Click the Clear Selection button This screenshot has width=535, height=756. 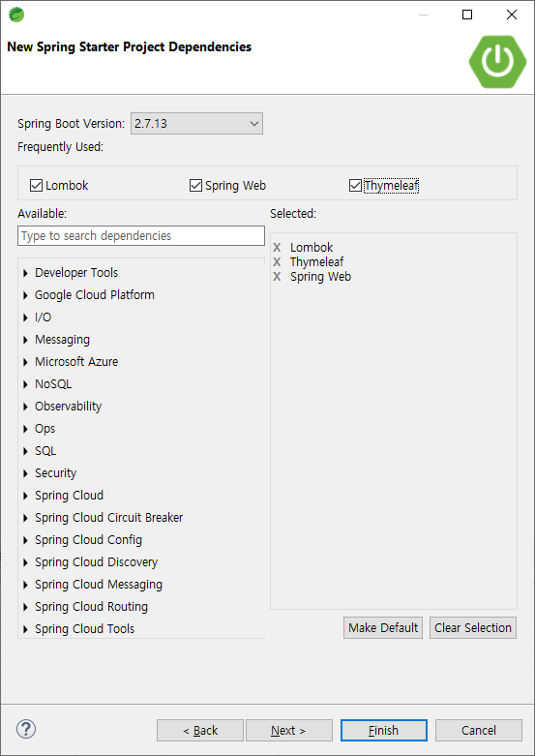473,628
